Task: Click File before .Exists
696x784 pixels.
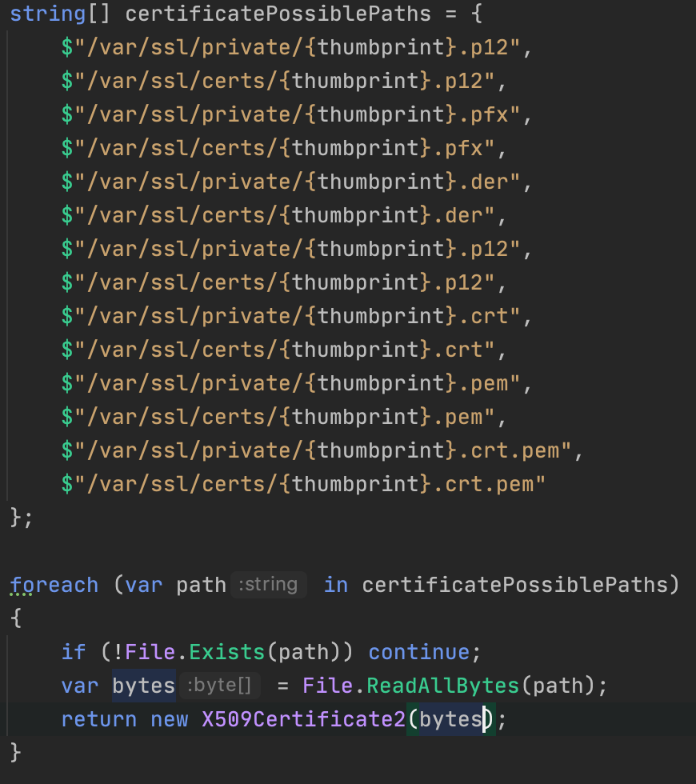Action: (150, 652)
